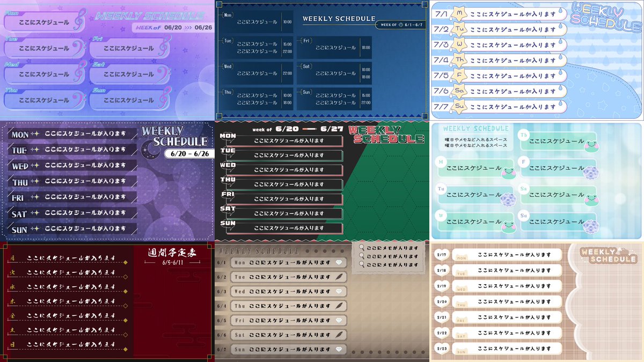Click the bass clef on the Tue card
Image resolution: width=644 pixels, height=362 pixels.
tap(78, 47)
